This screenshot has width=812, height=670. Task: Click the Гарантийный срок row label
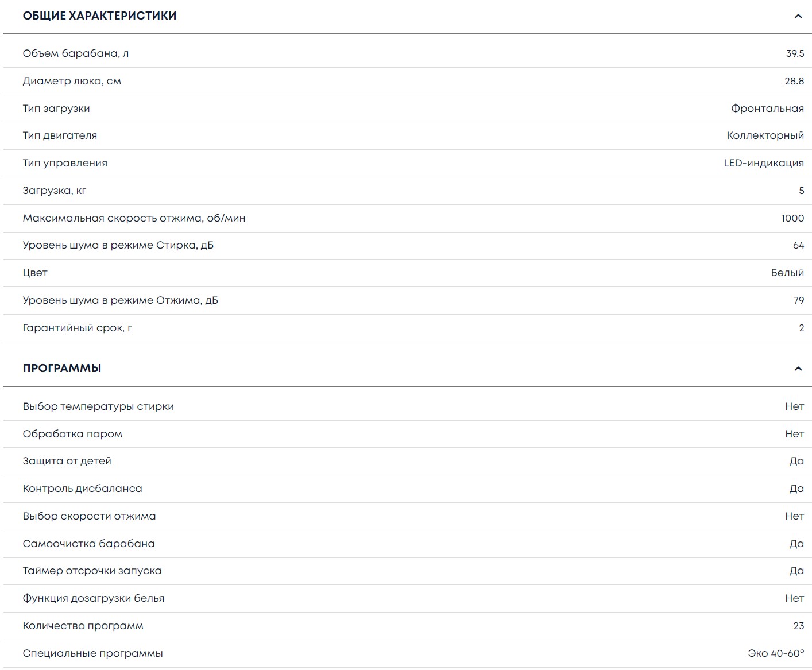click(78, 328)
